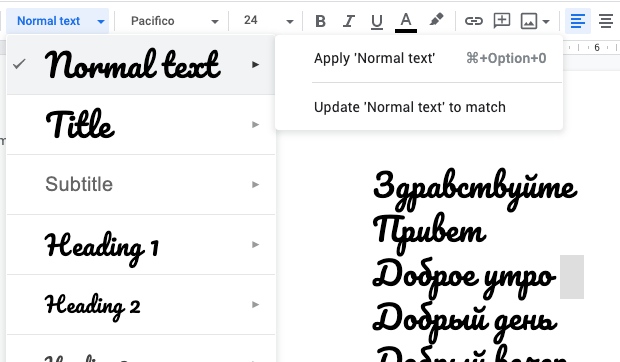
Task: Expand the Normal text submenu arrow
Action: click(255, 64)
